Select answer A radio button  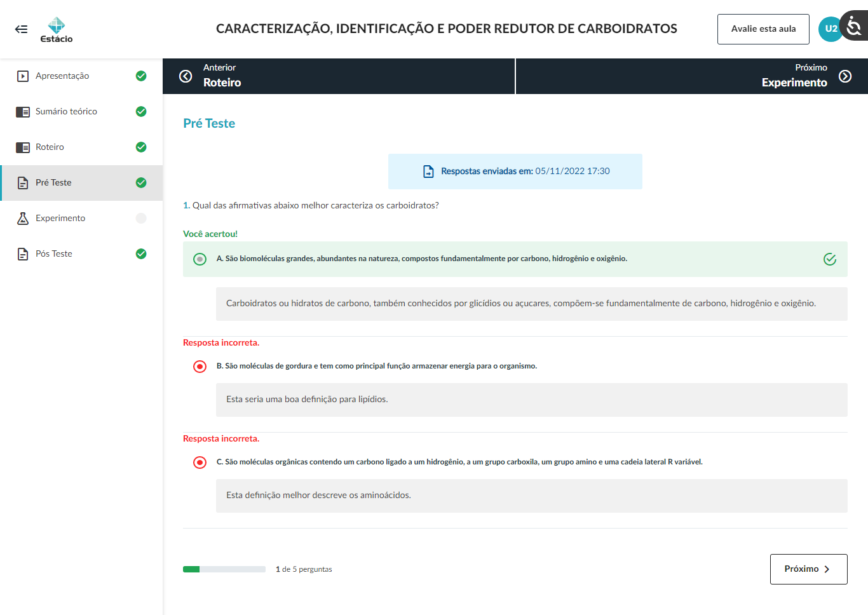(x=200, y=259)
